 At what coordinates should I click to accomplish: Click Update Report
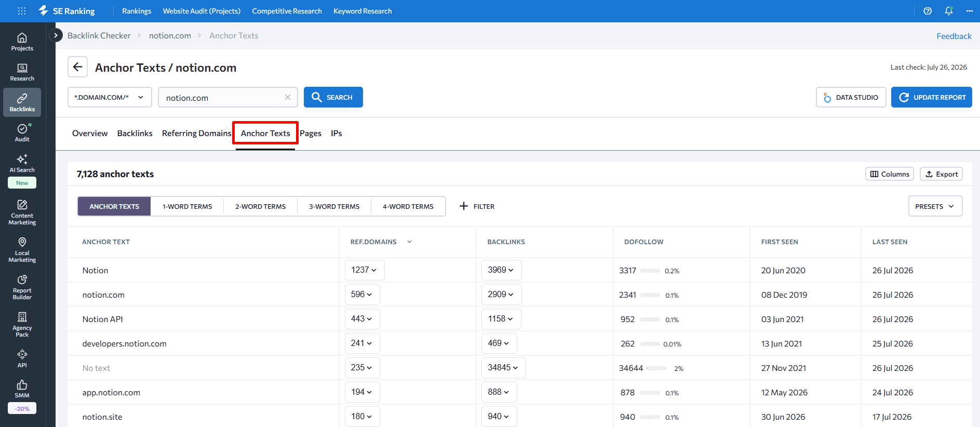click(x=932, y=97)
